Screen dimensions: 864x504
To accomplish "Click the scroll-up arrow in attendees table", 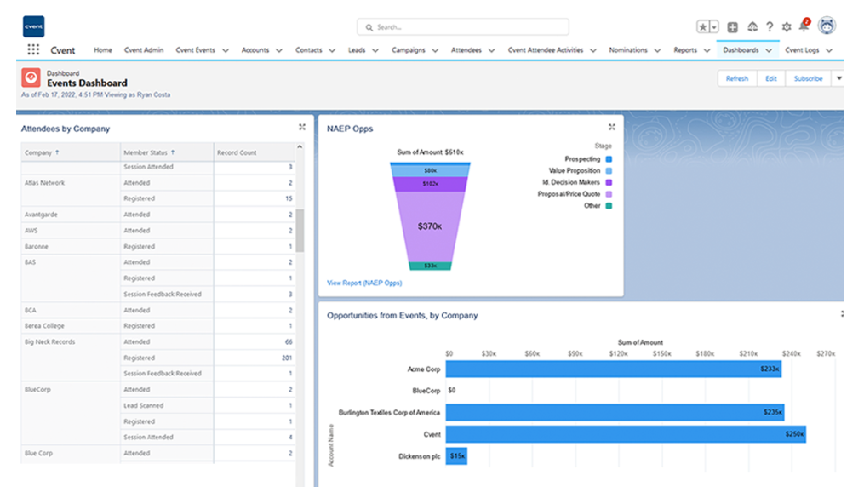I will (x=300, y=146).
